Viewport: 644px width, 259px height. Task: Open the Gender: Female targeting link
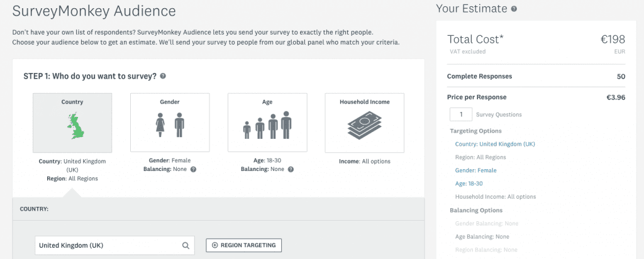click(x=475, y=170)
